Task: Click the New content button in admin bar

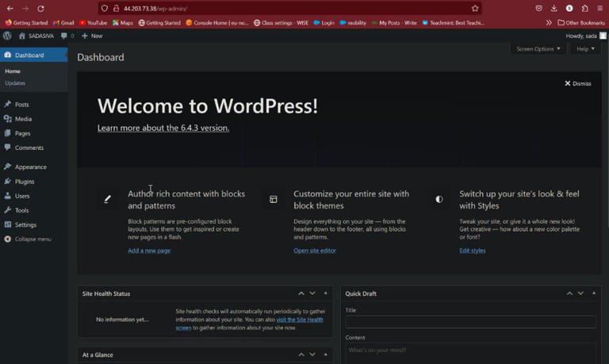Action: point(92,36)
